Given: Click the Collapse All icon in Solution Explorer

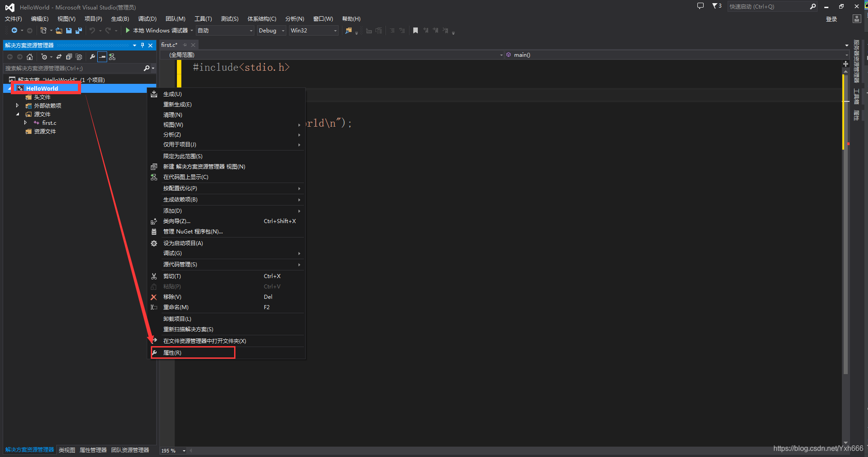Looking at the screenshot, I should (x=69, y=57).
